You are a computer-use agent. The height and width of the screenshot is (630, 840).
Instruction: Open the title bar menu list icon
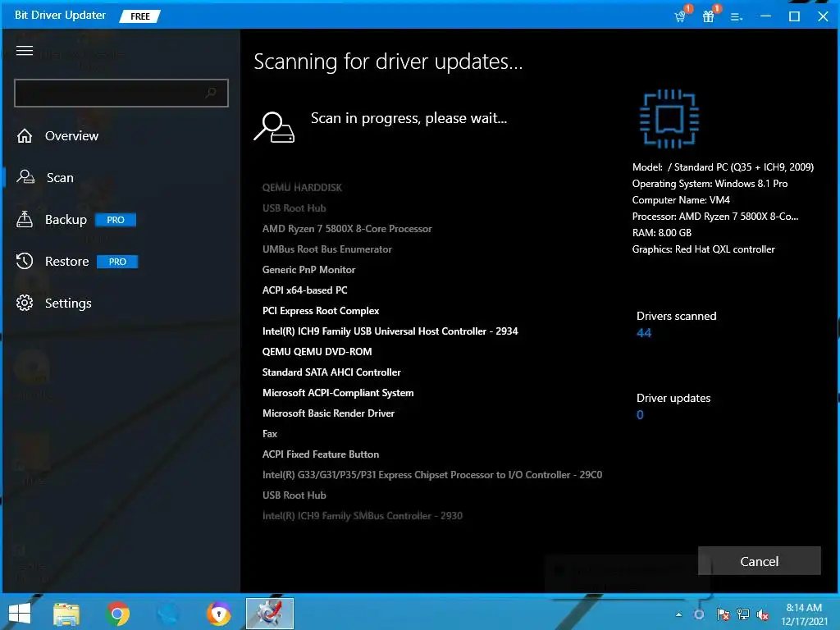pyautogui.click(x=737, y=16)
